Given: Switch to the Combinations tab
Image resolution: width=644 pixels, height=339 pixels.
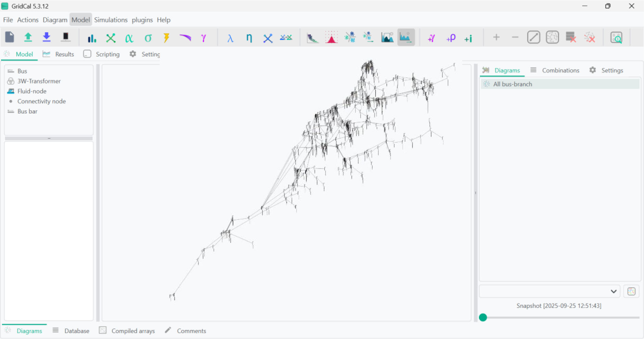Looking at the screenshot, I should (560, 70).
